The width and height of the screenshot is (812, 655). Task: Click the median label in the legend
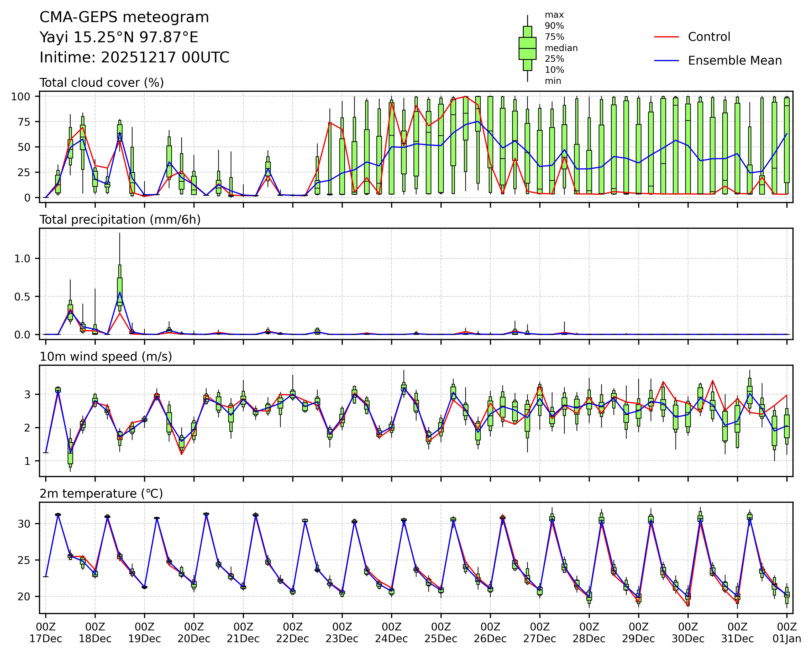(561, 48)
